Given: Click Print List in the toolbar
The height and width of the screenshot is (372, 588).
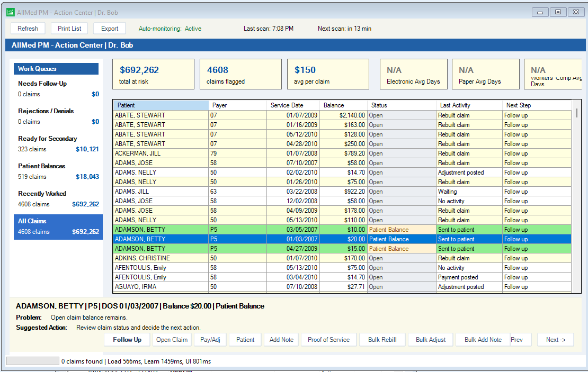Looking at the screenshot, I should [x=70, y=29].
